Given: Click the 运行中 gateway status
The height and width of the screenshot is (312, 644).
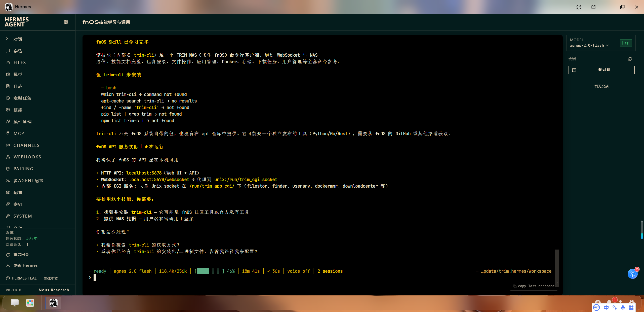Looking at the screenshot, I should 32,238.
